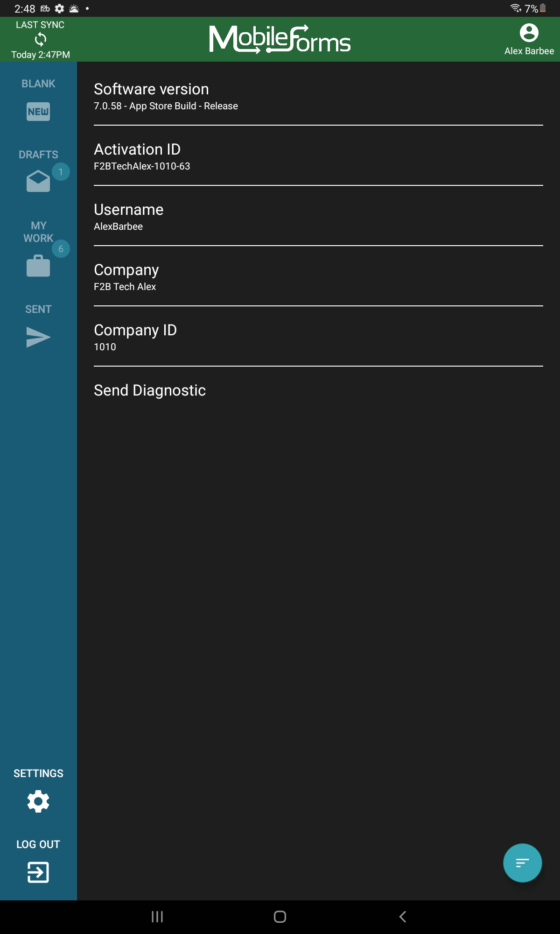Image resolution: width=560 pixels, height=934 pixels.
Task: Tap the Company row title
Action: [x=126, y=270]
